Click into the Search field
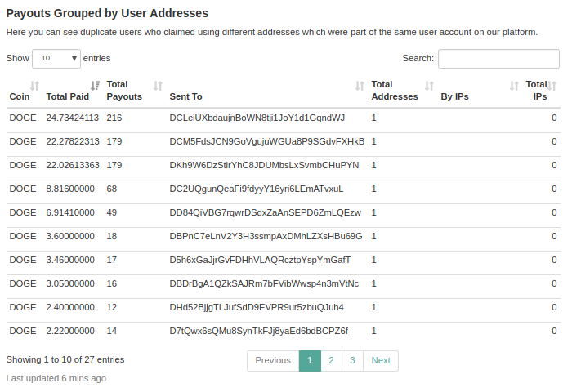This screenshot has width=572, height=392. pyautogui.click(x=498, y=59)
